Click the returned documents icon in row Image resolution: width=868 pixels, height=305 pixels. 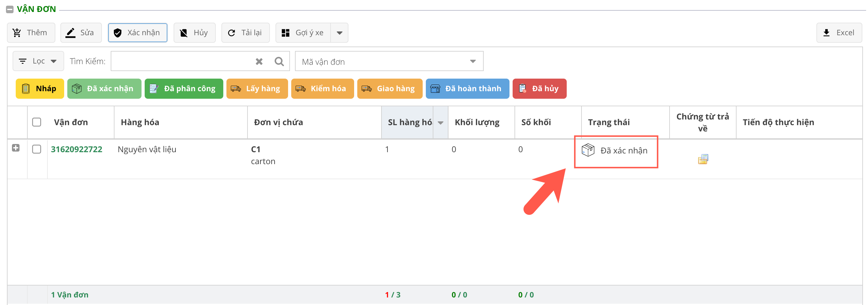pyautogui.click(x=703, y=159)
